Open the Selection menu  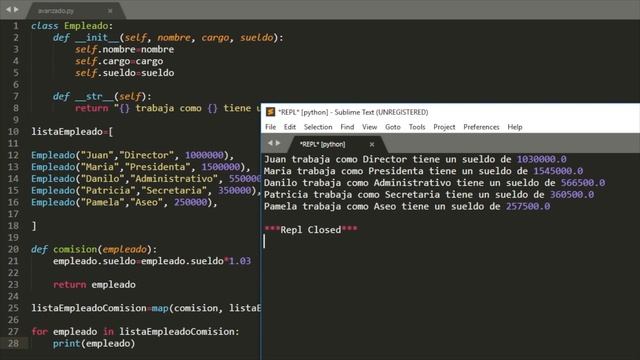(318, 127)
